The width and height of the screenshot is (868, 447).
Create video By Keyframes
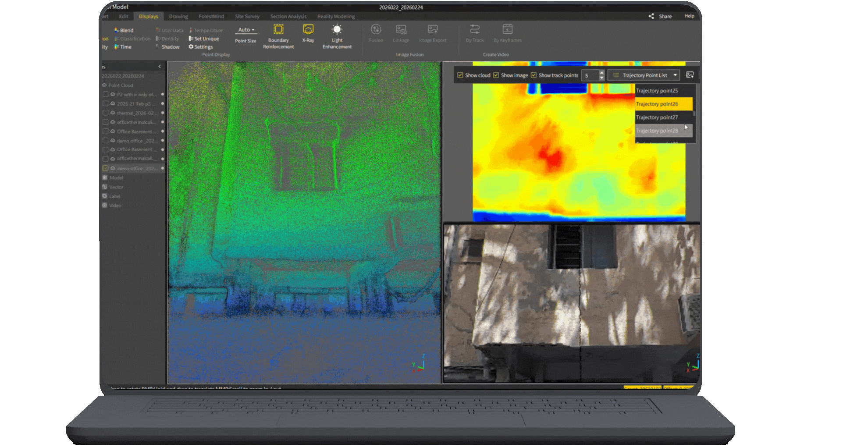[507, 30]
